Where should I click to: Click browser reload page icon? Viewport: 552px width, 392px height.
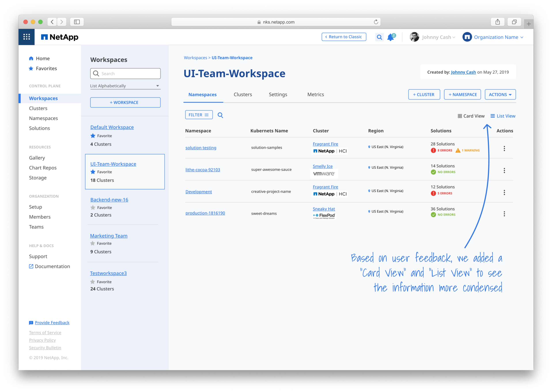(x=376, y=22)
